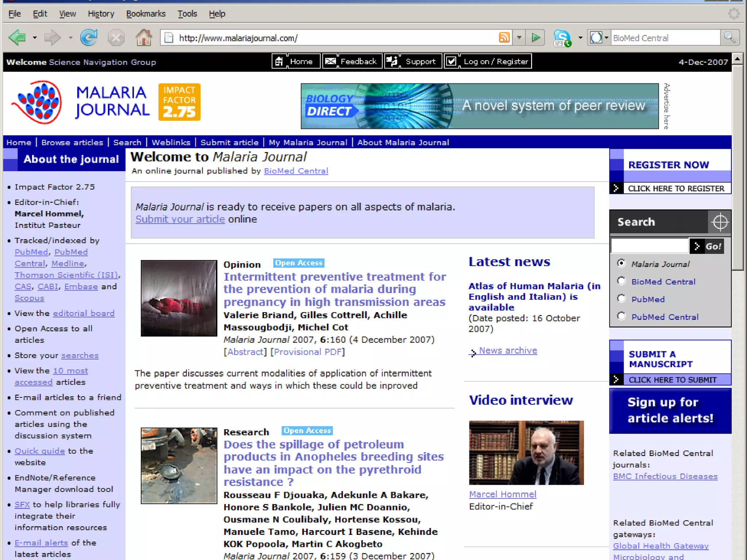Select the Malaria Journal search radio button
Image resolution: width=747 pixels, height=560 pixels.
[622, 263]
